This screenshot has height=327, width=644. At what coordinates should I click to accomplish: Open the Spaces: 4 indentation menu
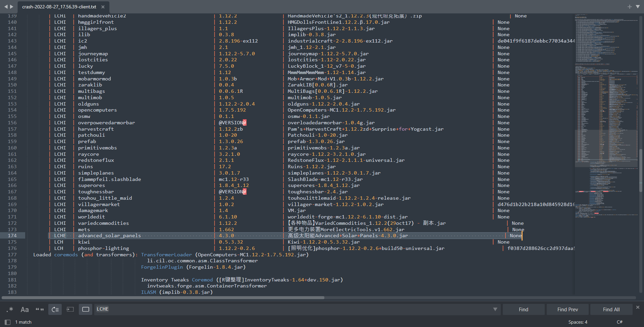pyautogui.click(x=578, y=322)
